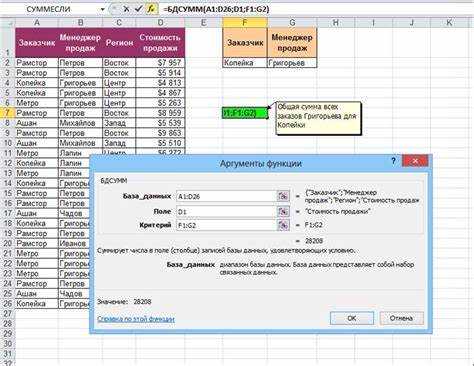
Task: Click the cell with $4 813
Action: tap(160, 83)
